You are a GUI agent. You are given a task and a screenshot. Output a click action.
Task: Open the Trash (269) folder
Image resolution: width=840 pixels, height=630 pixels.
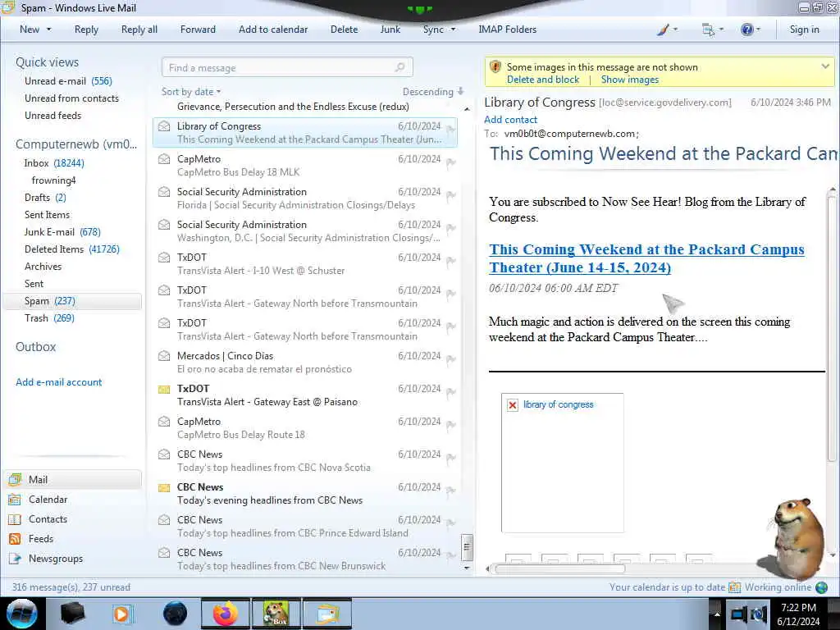pos(49,318)
